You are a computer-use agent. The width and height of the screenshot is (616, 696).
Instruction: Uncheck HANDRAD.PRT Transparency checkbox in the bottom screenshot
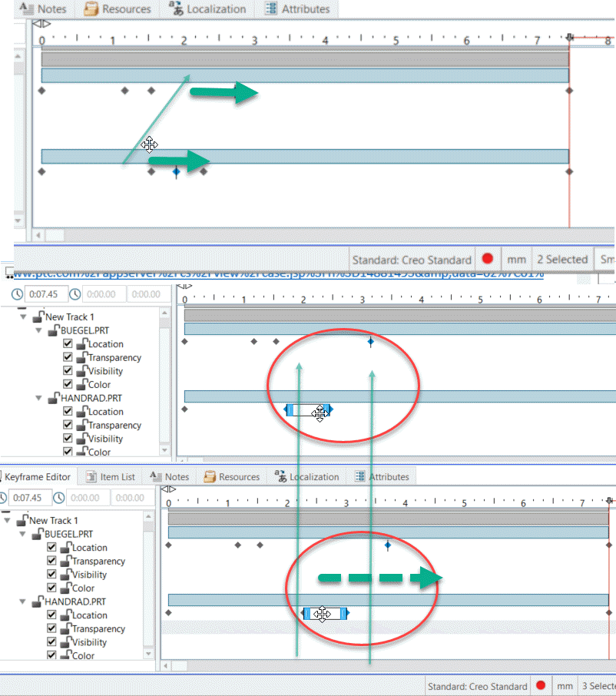click(51, 628)
